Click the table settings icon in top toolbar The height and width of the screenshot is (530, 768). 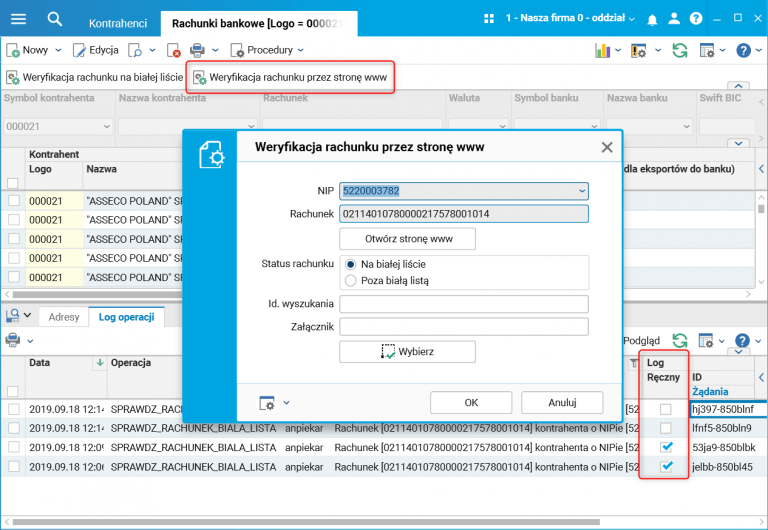pos(707,50)
